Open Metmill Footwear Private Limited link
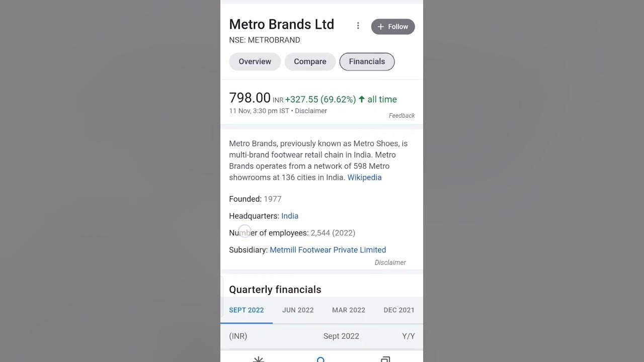 328,250
